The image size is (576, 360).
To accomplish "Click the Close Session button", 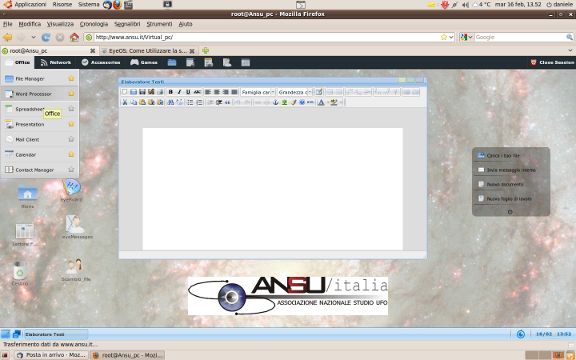I will tap(552, 62).
